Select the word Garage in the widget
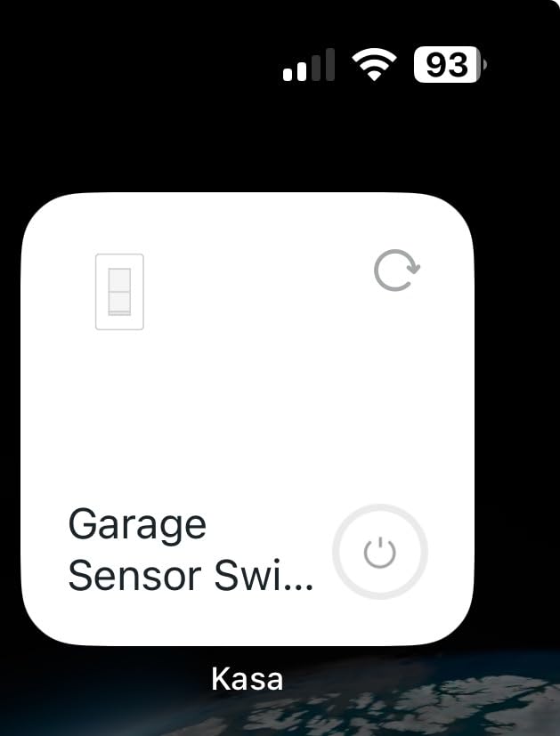Image resolution: width=560 pixels, height=736 pixels. pyautogui.click(x=137, y=526)
